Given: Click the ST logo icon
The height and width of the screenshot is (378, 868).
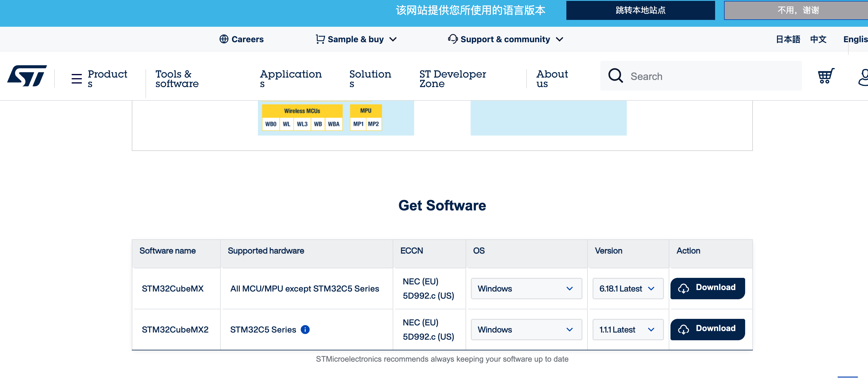Looking at the screenshot, I should (27, 76).
